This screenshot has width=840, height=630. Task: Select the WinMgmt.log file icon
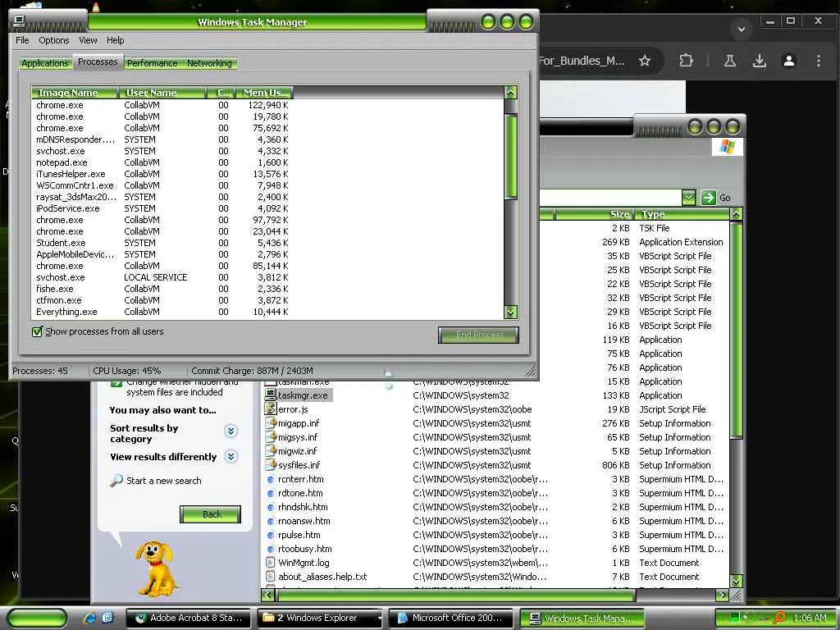pyautogui.click(x=271, y=563)
